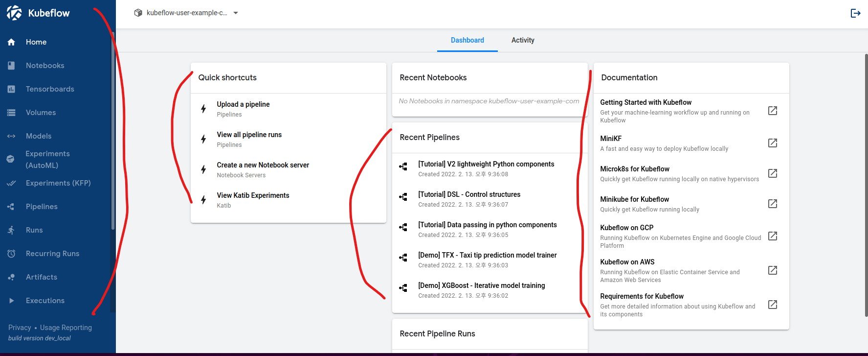Open the Home sidebar icon
This screenshot has height=356, width=868.
[11, 42]
